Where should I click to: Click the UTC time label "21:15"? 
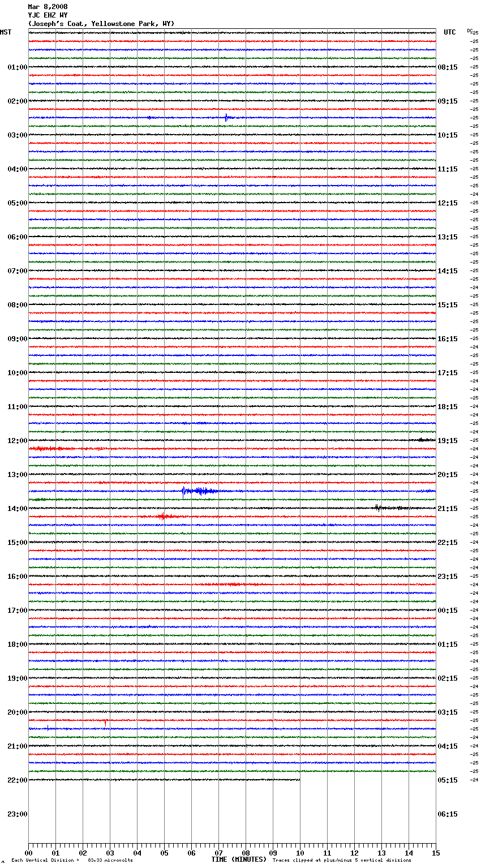coord(448,509)
